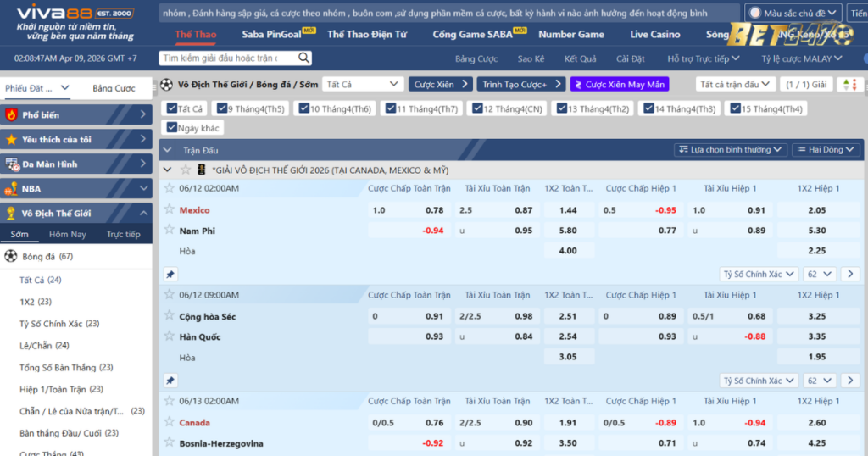The width and height of the screenshot is (868, 456).
Task: Click the Cược Xiên May Mắn button
Action: point(620,85)
